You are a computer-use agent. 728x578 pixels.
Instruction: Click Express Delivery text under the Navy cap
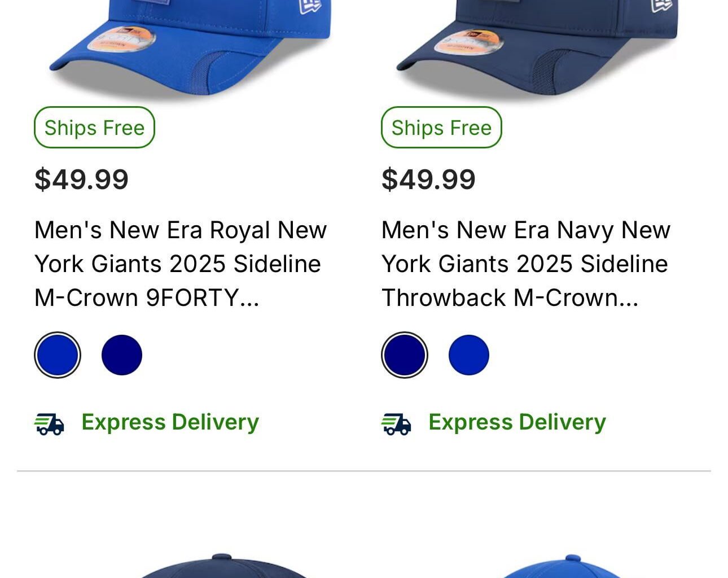[x=517, y=422]
